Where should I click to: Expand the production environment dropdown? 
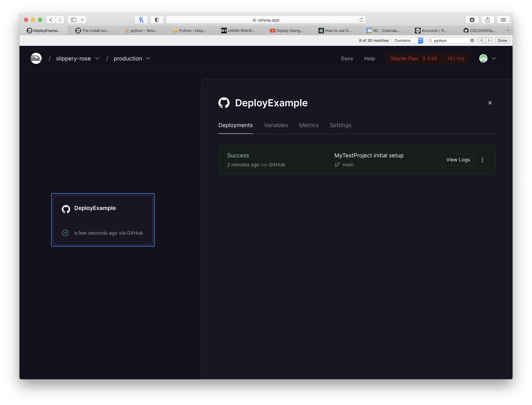[x=148, y=59]
